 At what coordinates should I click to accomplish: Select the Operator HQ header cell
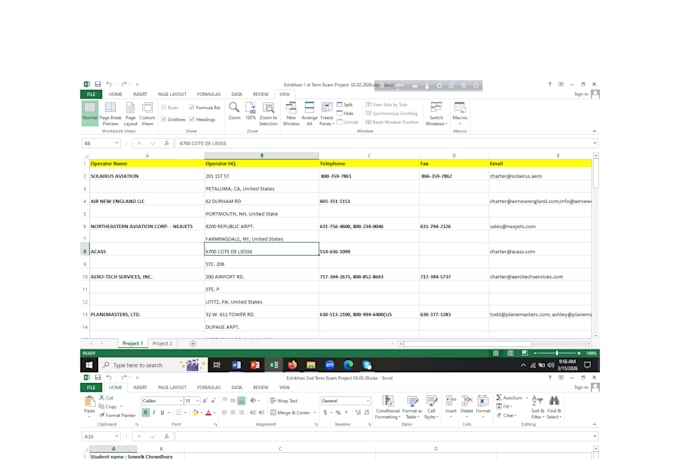[262, 164]
